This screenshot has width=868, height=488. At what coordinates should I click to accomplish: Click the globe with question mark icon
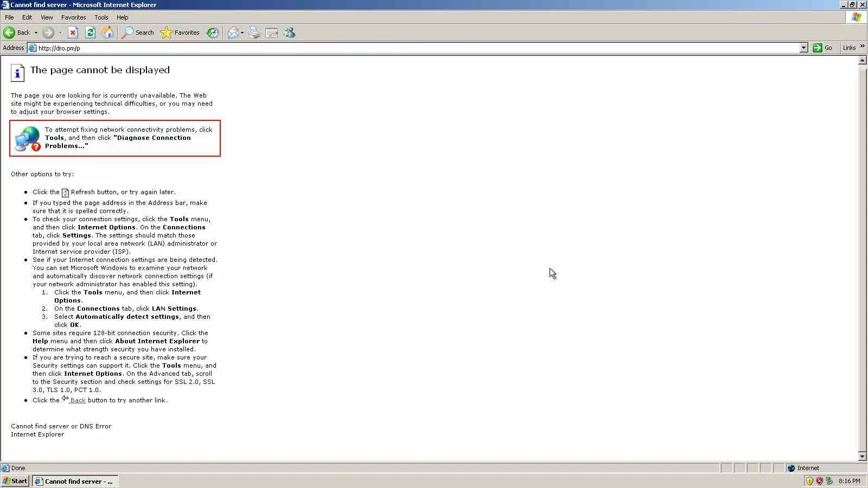(x=28, y=139)
